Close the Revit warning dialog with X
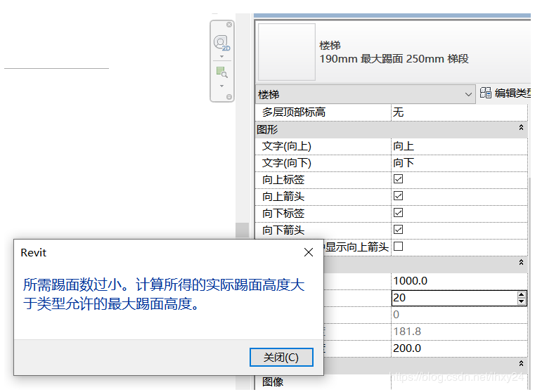The width and height of the screenshot is (535, 392). [309, 252]
